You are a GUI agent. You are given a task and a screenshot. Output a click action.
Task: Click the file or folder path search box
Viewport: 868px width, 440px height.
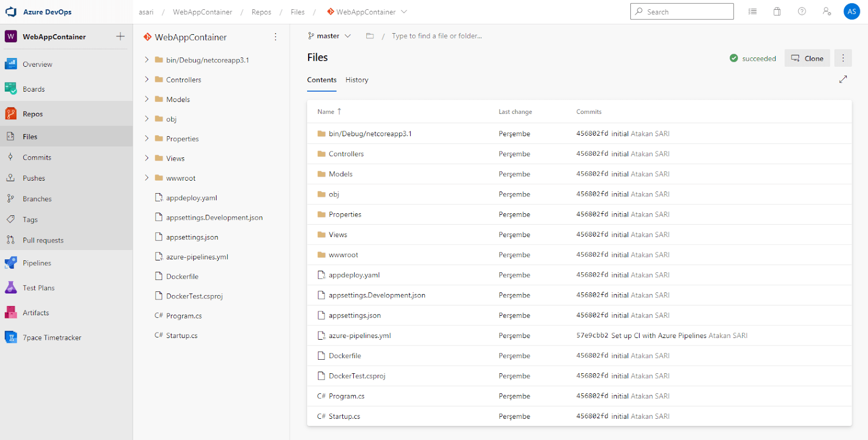(437, 36)
